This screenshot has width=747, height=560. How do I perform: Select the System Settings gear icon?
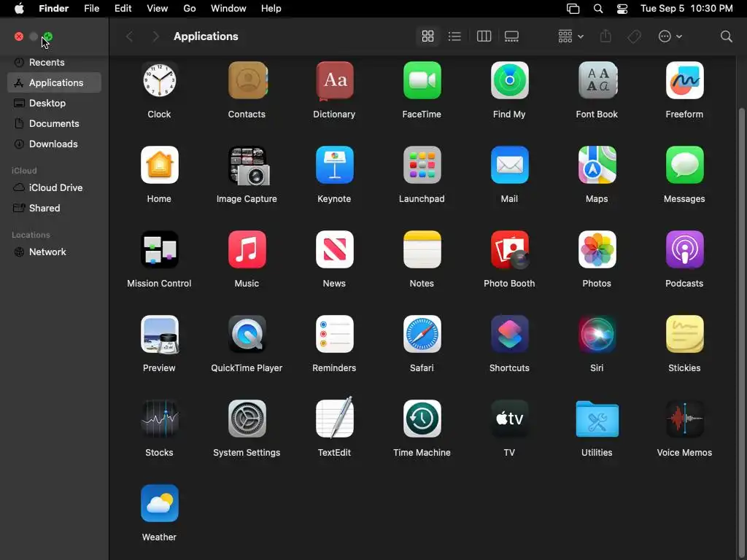pos(247,419)
